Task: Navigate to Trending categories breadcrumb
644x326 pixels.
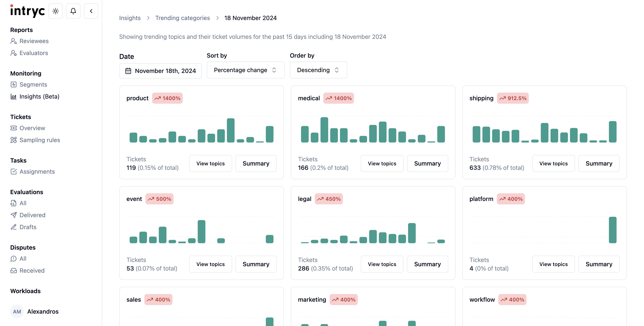Action: tap(182, 18)
